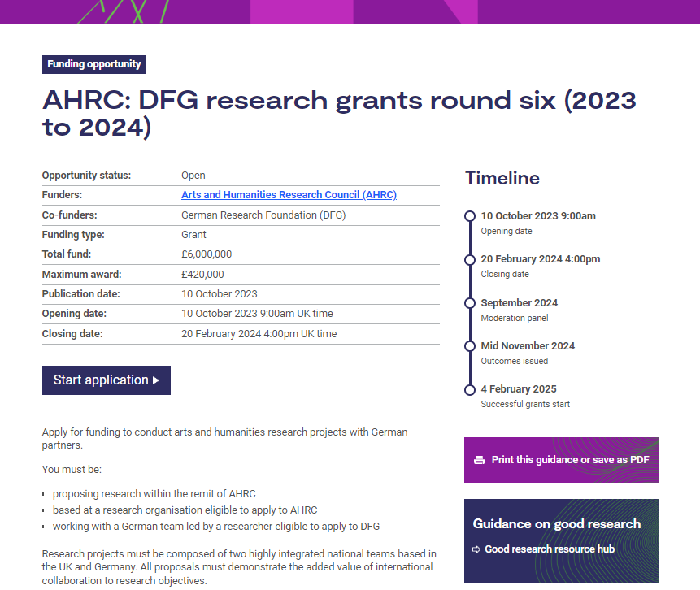Click bullet proposing research within the remit of AHRC
Viewport: 700px width, 590px height.
pyautogui.click(x=154, y=494)
